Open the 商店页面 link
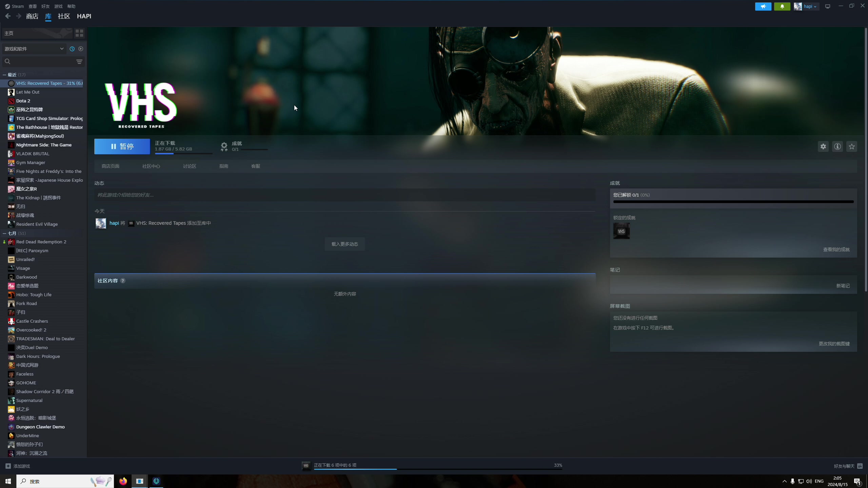This screenshot has width=868, height=488. coord(111,166)
